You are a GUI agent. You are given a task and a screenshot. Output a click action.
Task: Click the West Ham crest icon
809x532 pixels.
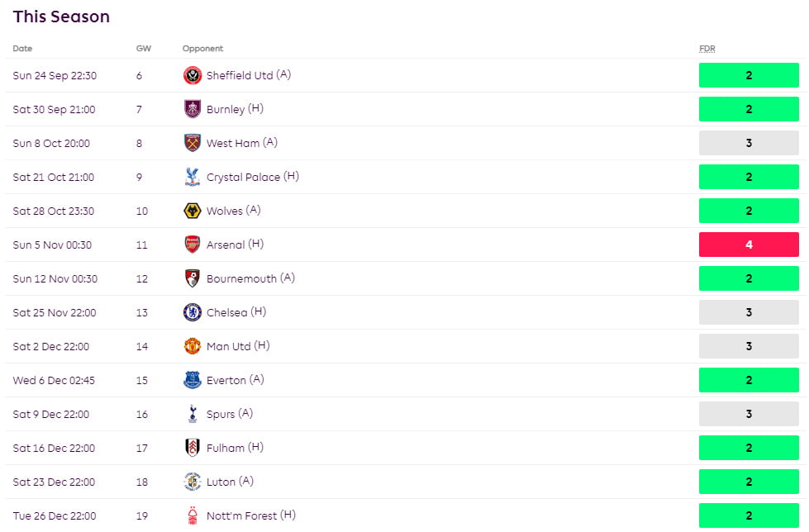[x=193, y=143]
